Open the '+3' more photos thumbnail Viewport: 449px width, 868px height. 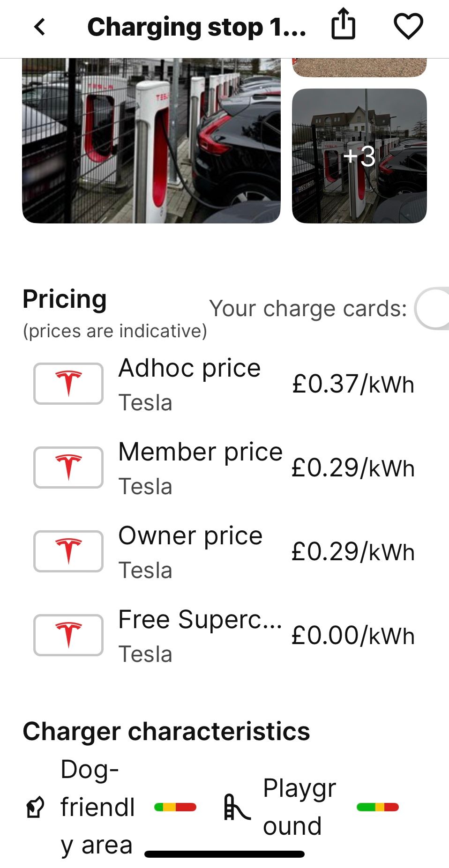(359, 156)
